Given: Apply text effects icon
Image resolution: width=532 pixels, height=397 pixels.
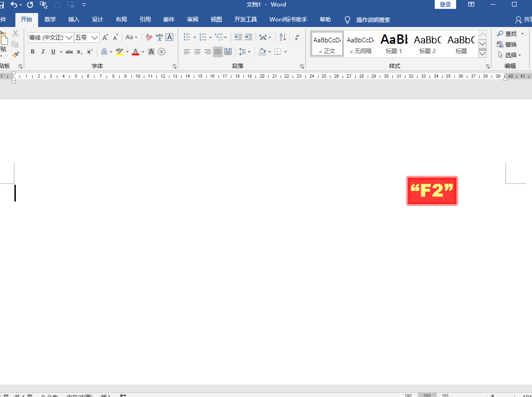Looking at the screenshot, I should tap(104, 52).
